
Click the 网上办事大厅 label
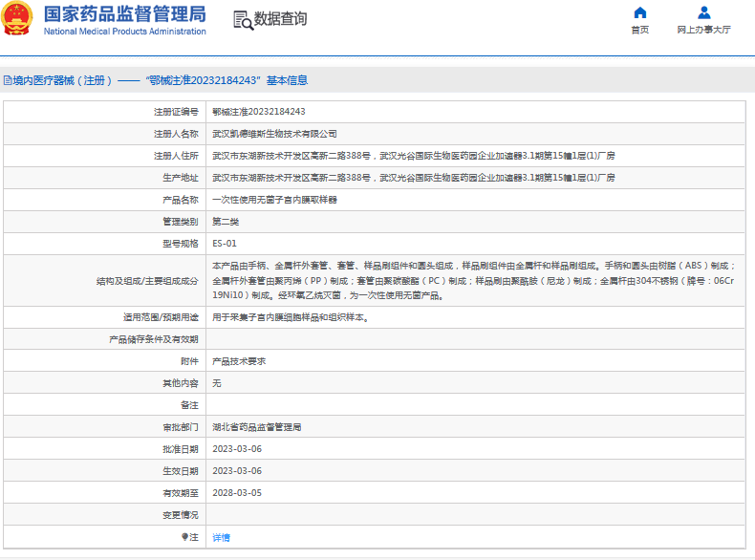point(704,30)
